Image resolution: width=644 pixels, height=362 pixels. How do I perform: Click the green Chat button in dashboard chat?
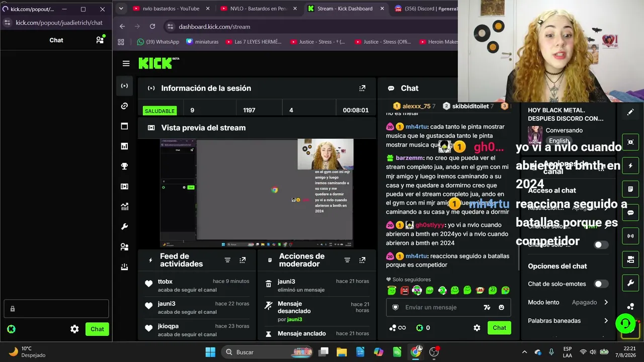tap(499, 328)
